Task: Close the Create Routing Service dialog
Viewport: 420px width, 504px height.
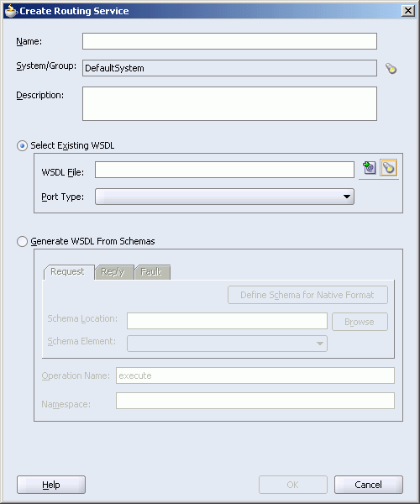Action: (x=407, y=11)
